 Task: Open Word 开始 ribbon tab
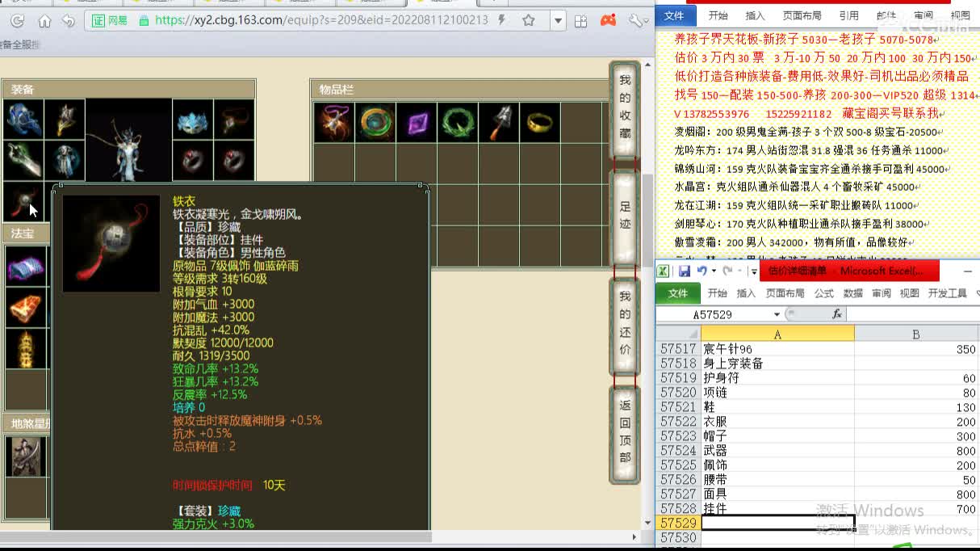point(718,15)
